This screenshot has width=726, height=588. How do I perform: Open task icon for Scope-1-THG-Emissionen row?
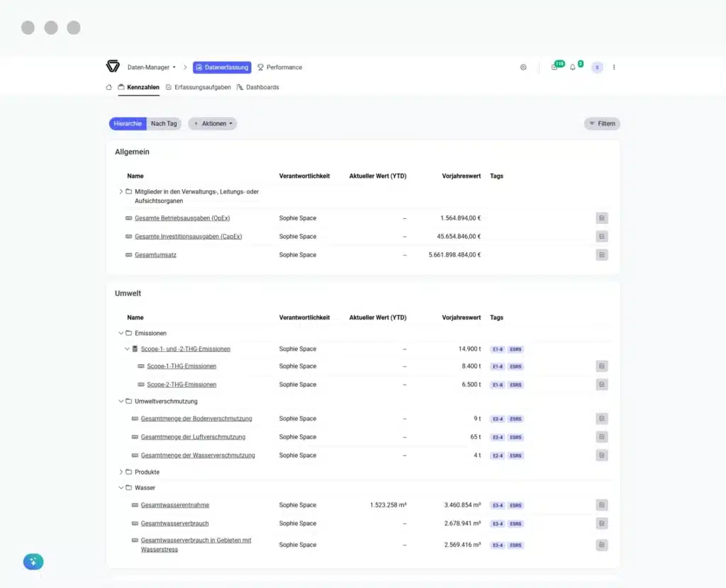(602, 366)
